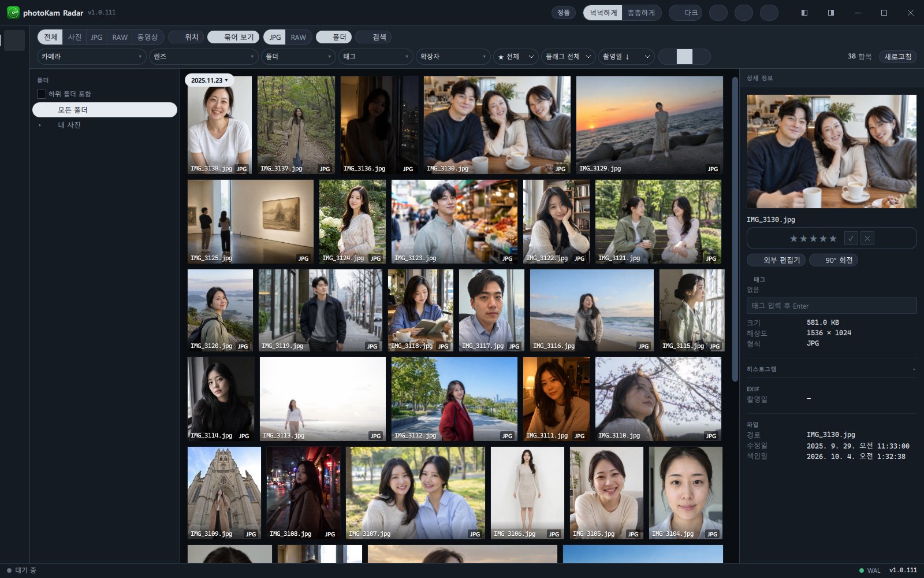This screenshot has height=578, width=924.
Task: Set a five-star rating on IMG_3130.jpg
Action: [x=833, y=239]
